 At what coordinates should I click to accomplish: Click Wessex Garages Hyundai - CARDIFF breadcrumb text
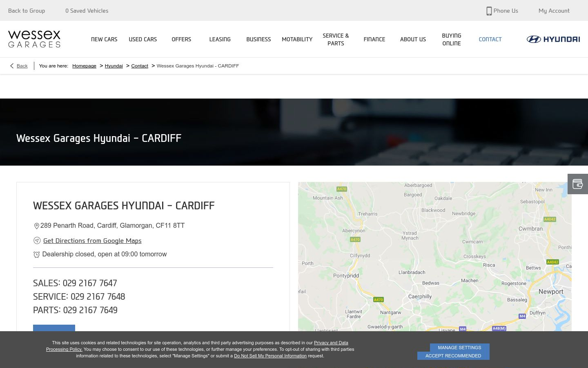point(198,66)
